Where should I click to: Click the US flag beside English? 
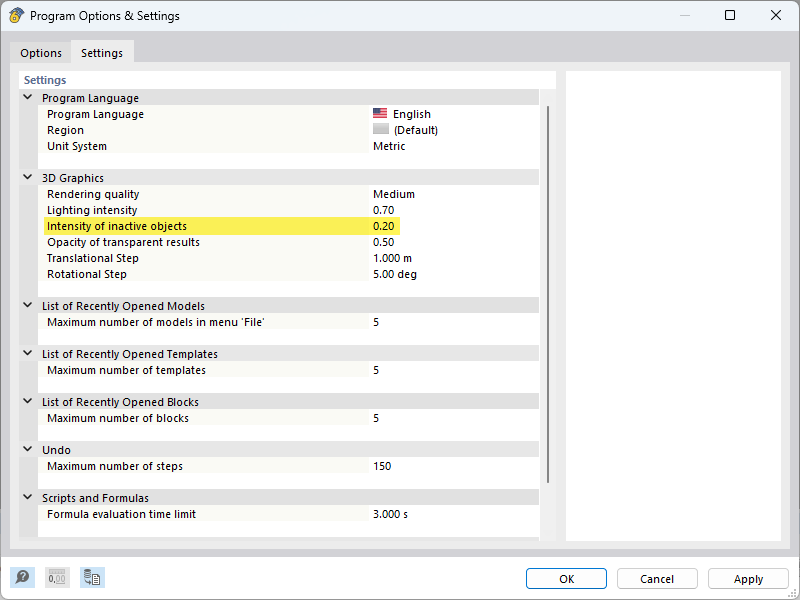tap(380, 114)
